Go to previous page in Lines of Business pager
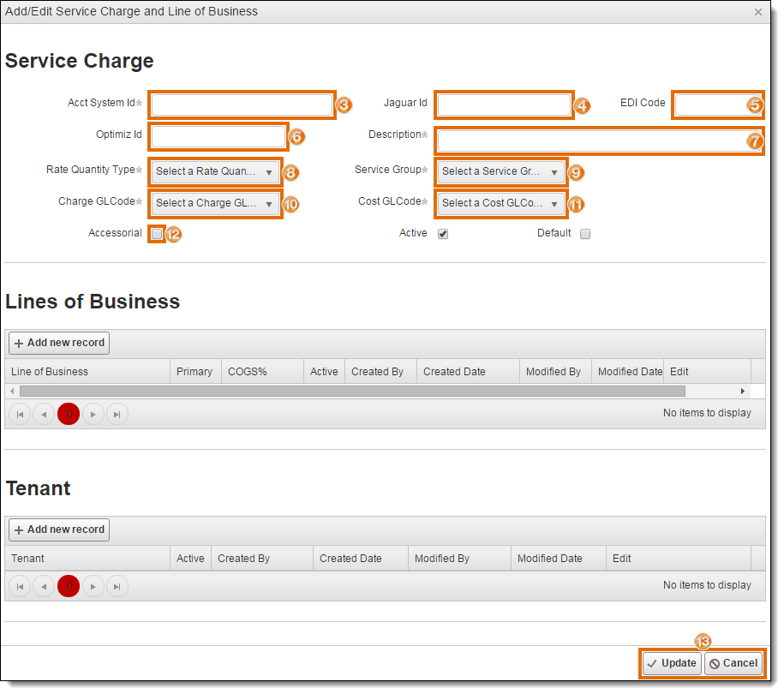The height and width of the screenshot is (694, 784). [44, 415]
